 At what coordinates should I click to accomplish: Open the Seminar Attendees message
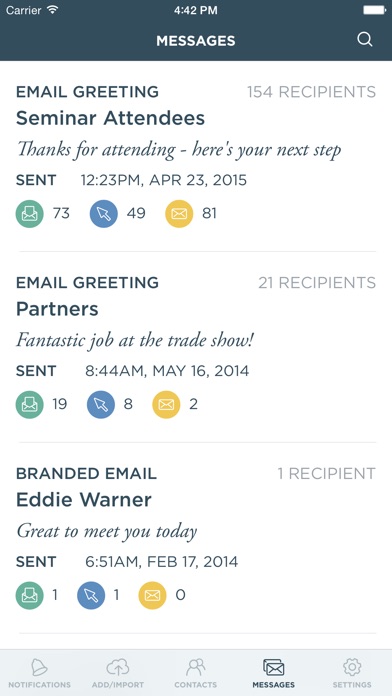196,156
